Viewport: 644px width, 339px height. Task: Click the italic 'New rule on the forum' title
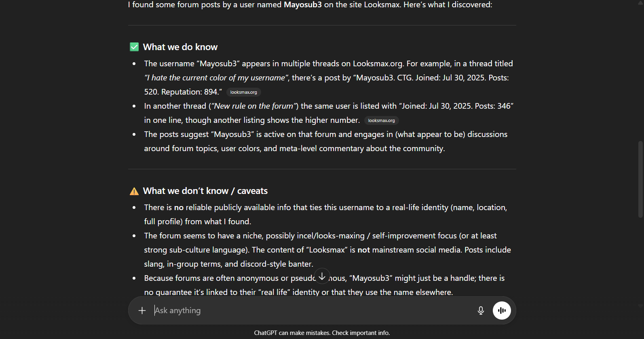click(x=253, y=106)
